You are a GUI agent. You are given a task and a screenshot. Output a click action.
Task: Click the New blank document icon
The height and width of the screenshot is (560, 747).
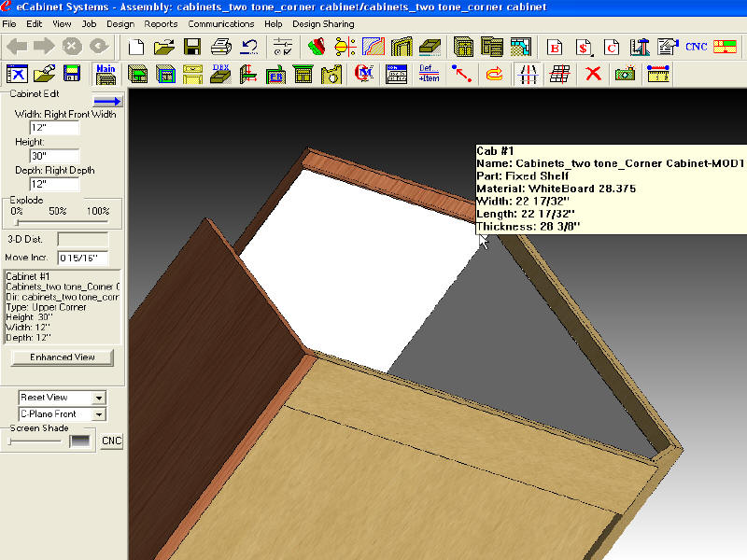point(136,47)
